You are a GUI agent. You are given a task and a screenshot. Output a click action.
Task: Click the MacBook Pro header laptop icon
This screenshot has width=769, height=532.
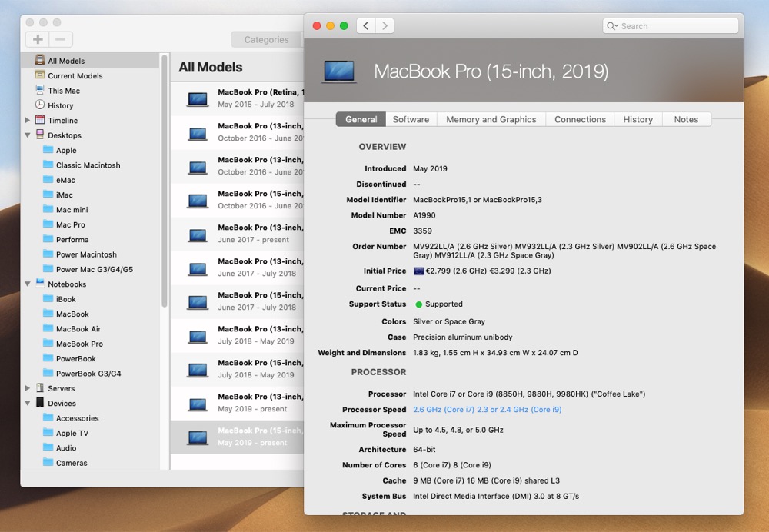(339, 71)
